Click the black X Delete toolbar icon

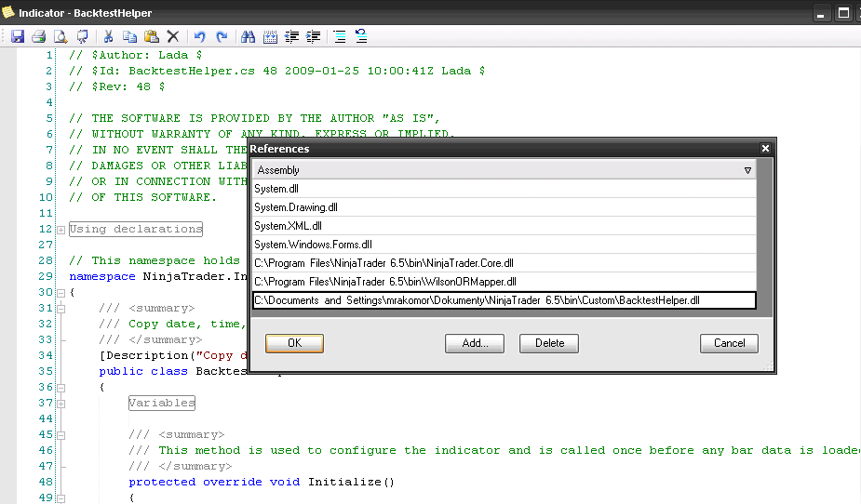(173, 37)
